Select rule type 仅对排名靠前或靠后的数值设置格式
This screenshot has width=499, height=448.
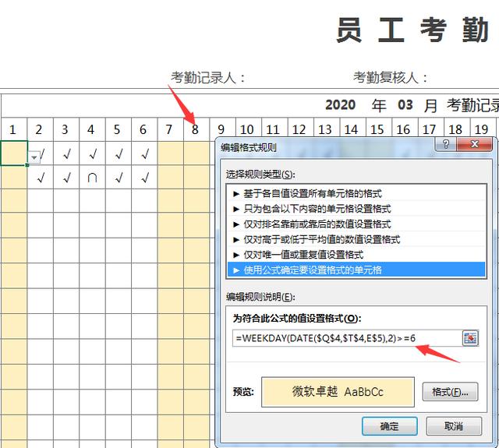[356, 224]
